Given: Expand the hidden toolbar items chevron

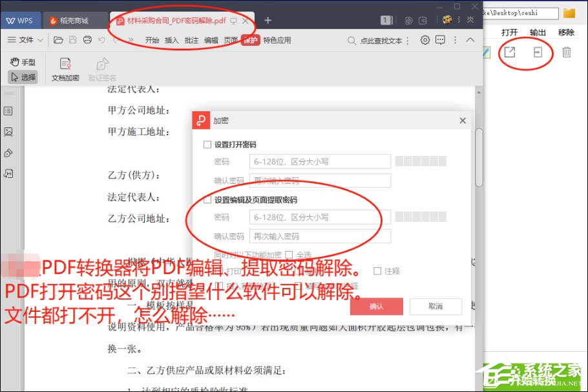Looking at the screenshot, I should point(454,39).
